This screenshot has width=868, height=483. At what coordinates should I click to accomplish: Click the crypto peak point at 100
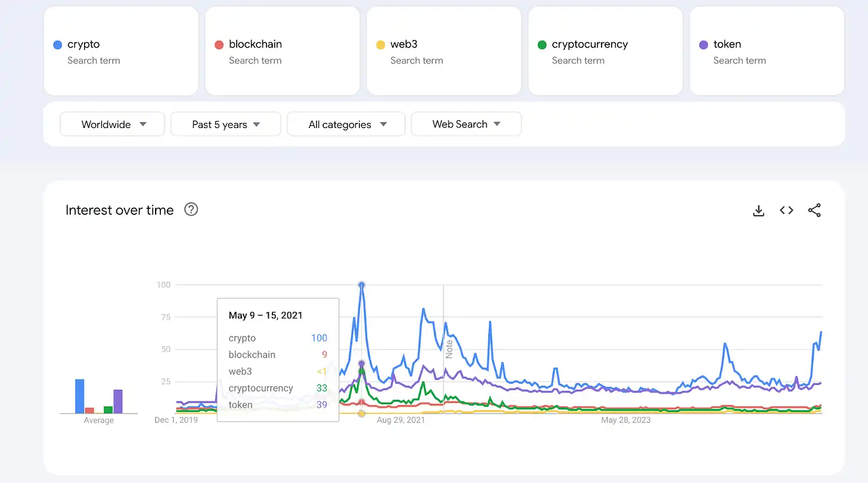pyautogui.click(x=361, y=285)
